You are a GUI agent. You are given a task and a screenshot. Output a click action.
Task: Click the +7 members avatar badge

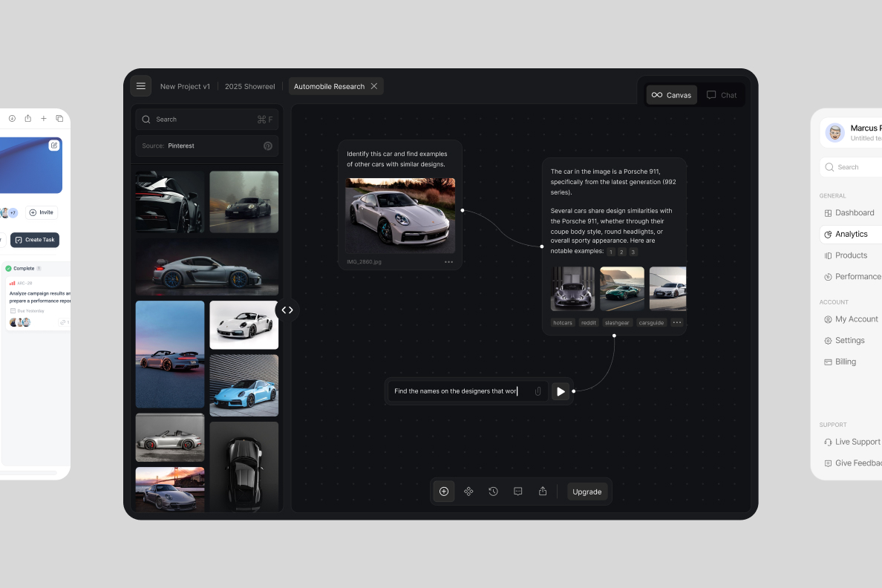tap(13, 212)
